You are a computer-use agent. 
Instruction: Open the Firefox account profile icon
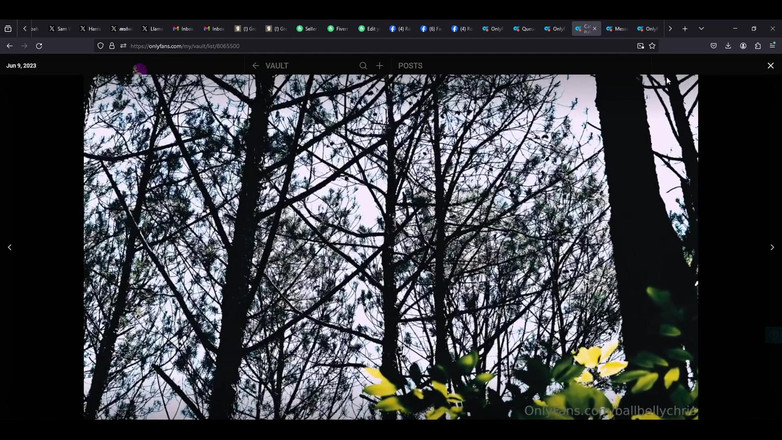tap(743, 46)
